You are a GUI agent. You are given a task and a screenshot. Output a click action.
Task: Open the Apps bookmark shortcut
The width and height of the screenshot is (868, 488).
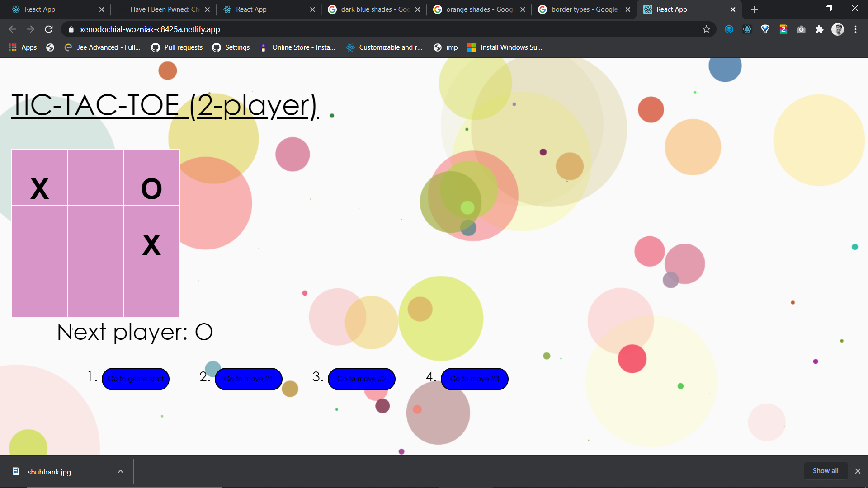pyautogui.click(x=23, y=47)
